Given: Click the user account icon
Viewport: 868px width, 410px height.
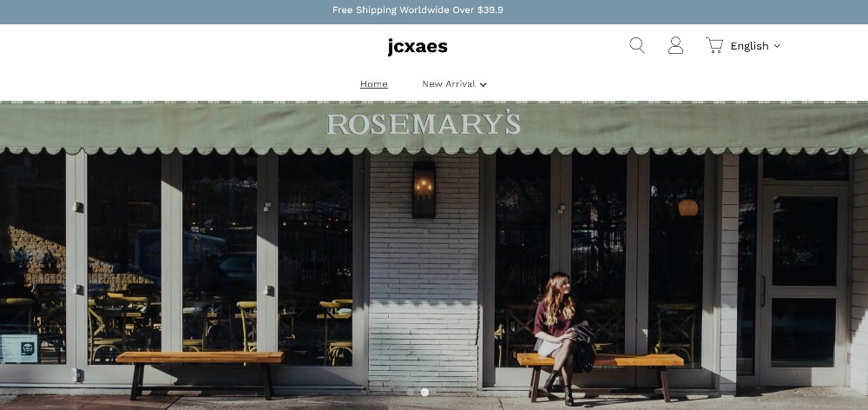Looking at the screenshot, I should click(x=675, y=45).
